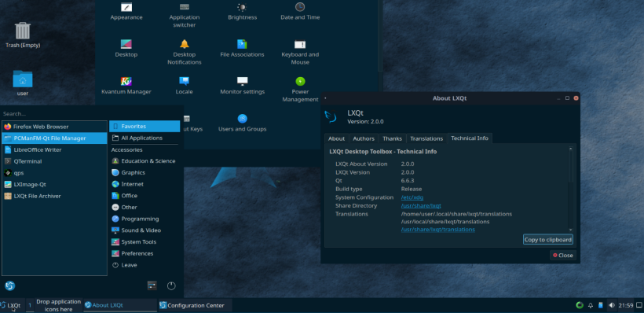Launch LibreOffice Writer from menu
The width and height of the screenshot is (644, 313).
point(54,149)
